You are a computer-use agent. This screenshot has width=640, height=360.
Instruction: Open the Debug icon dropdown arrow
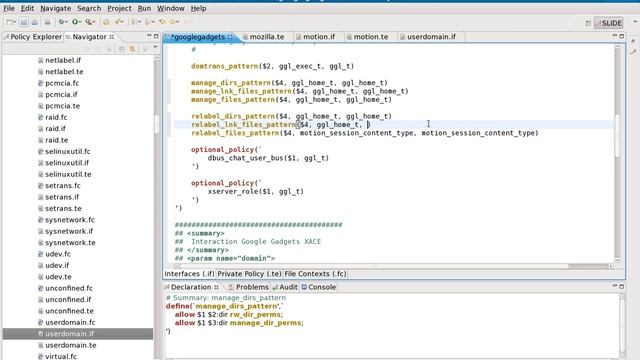tap(67, 22)
